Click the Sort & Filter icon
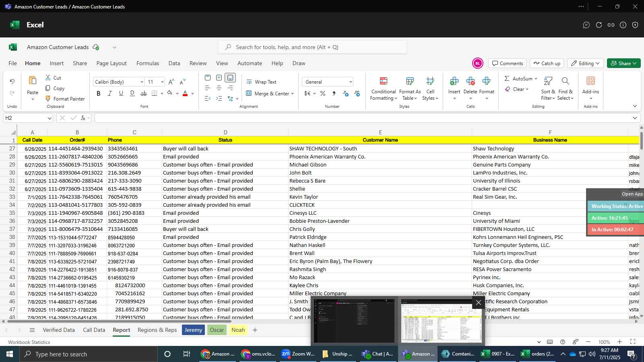The width and height of the screenshot is (644, 362). 548,81
